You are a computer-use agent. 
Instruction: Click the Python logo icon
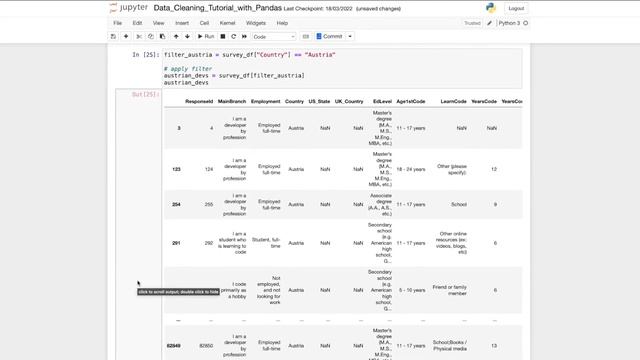(491, 8)
